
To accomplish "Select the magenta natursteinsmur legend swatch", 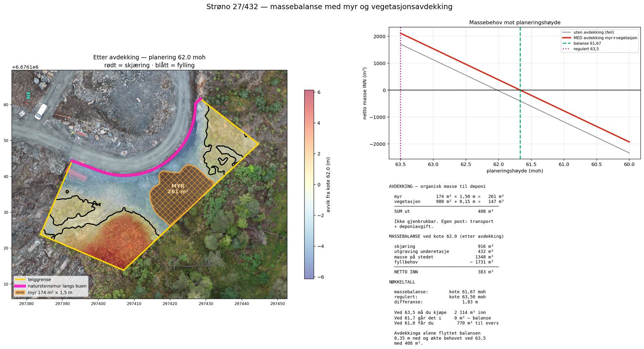I will coord(20,286).
